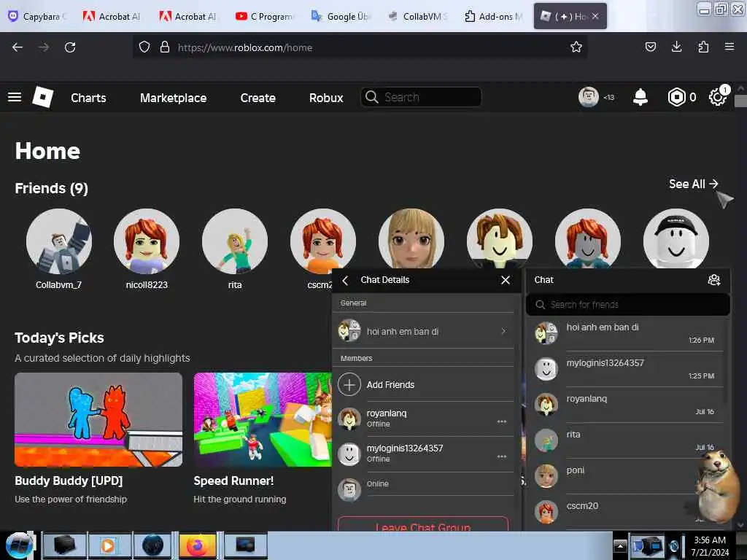The height and width of the screenshot is (560, 747).
Task: Switch to the C Program YouTube tab
Action: (265, 16)
